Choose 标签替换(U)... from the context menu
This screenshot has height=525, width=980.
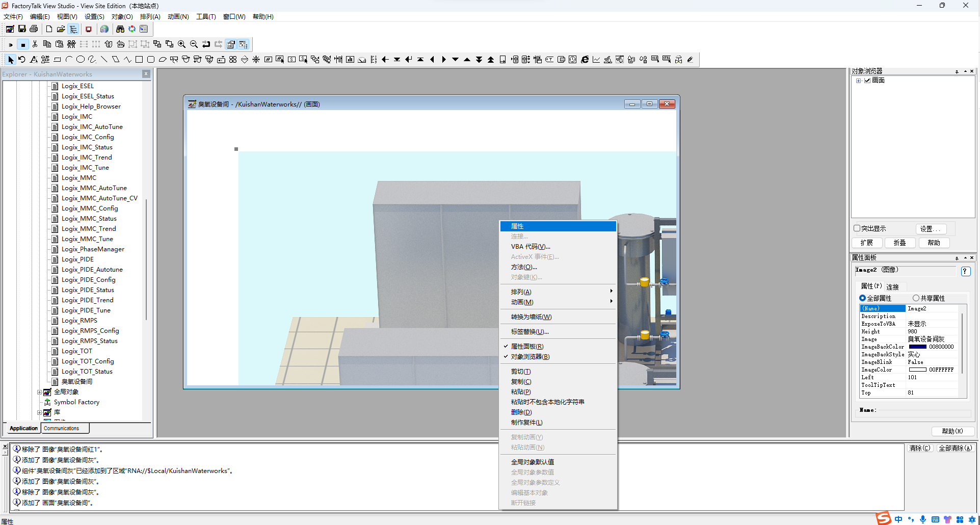[558, 332]
